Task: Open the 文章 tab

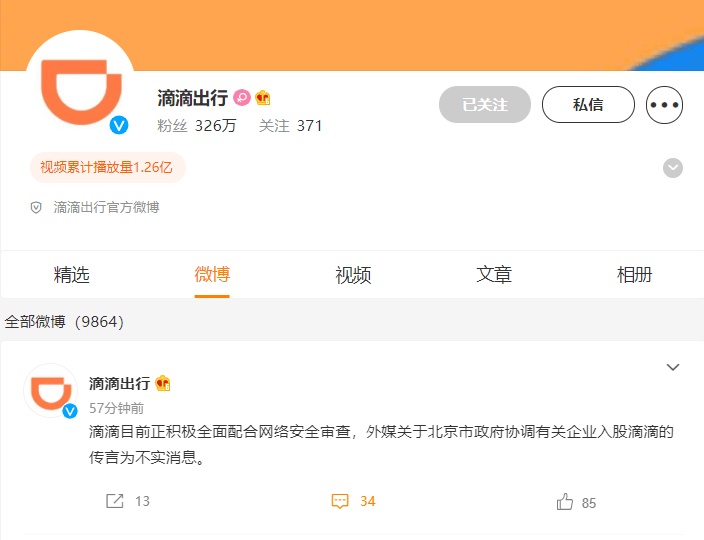Action: coord(494,275)
